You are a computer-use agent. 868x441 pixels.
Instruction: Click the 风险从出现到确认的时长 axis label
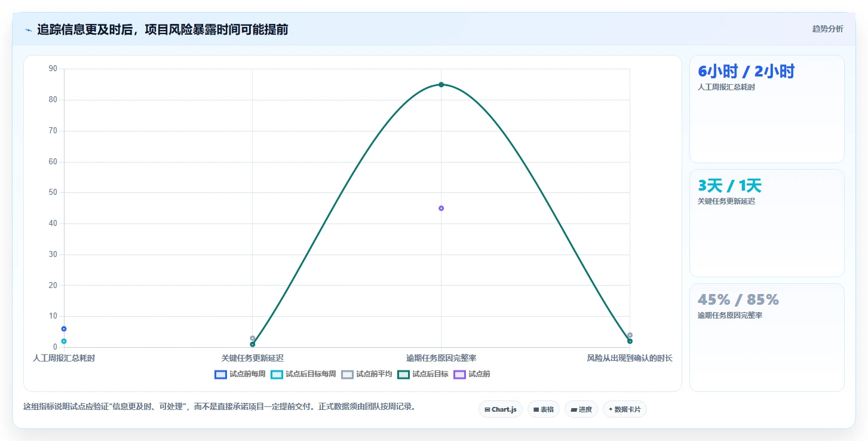pyautogui.click(x=630, y=358)
